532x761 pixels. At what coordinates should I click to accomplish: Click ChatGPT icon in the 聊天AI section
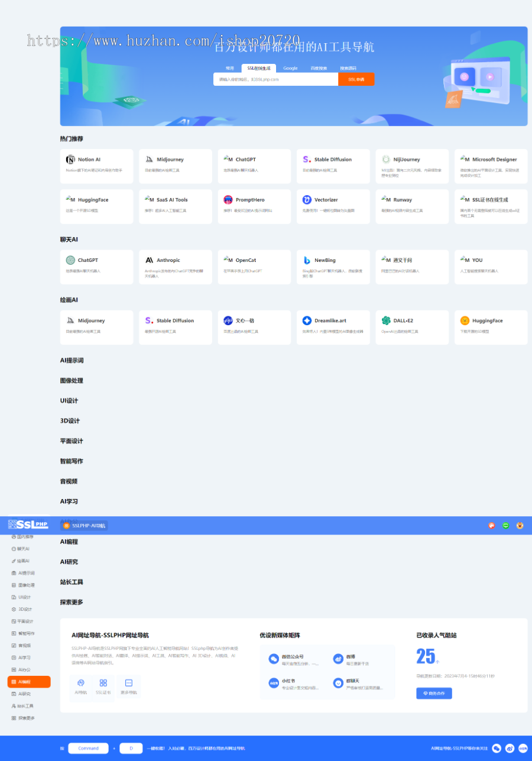click(70, 260)
